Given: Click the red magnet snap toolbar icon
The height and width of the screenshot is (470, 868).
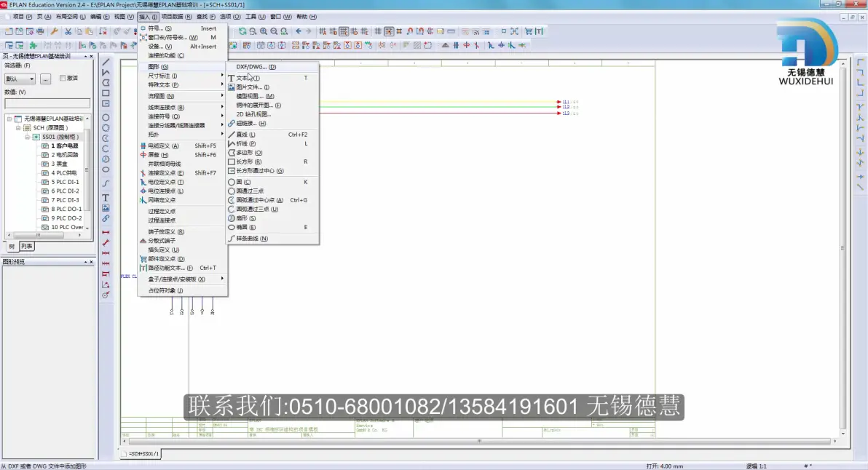Looking at the screenshot, I should pyautogui.click(x=410, y=31).
